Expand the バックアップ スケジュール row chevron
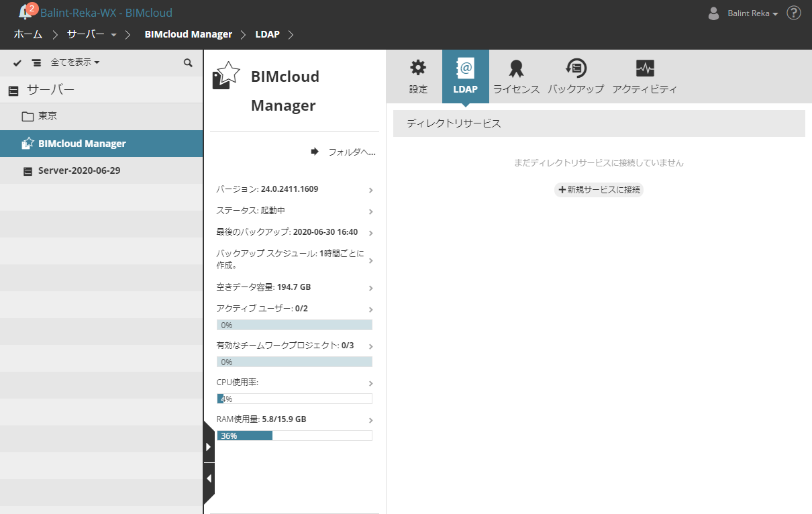This screenshot has width=812, height=514. click(x=371, y=261)
